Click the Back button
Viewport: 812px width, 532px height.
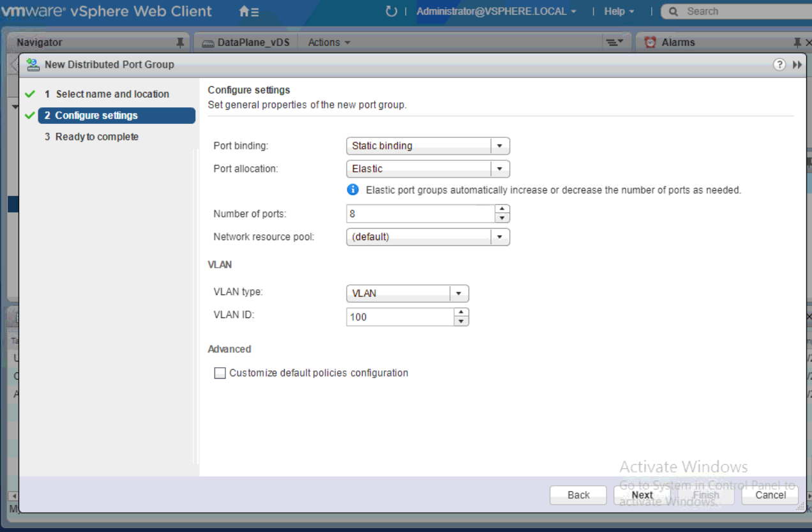pyautogui.click(x=578, y=495)
